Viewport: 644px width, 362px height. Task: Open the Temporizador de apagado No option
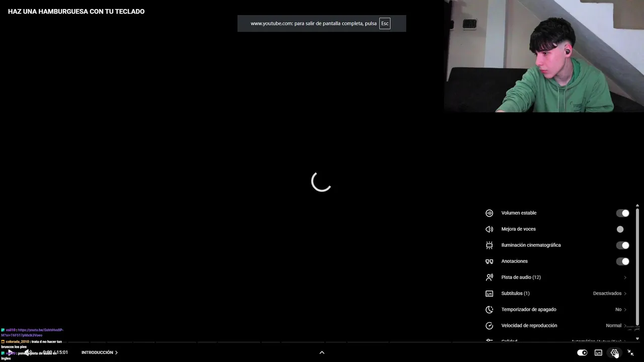[621, 310]
